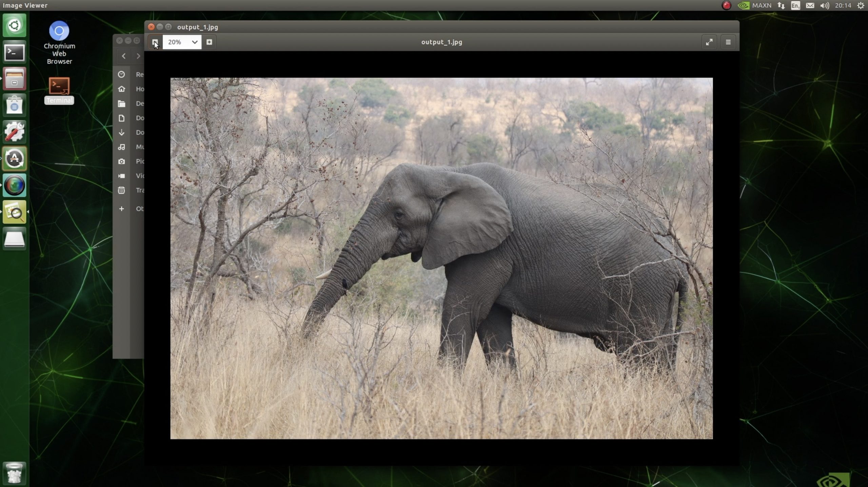Open the Terminal desktop shortcut

(59, 86)
